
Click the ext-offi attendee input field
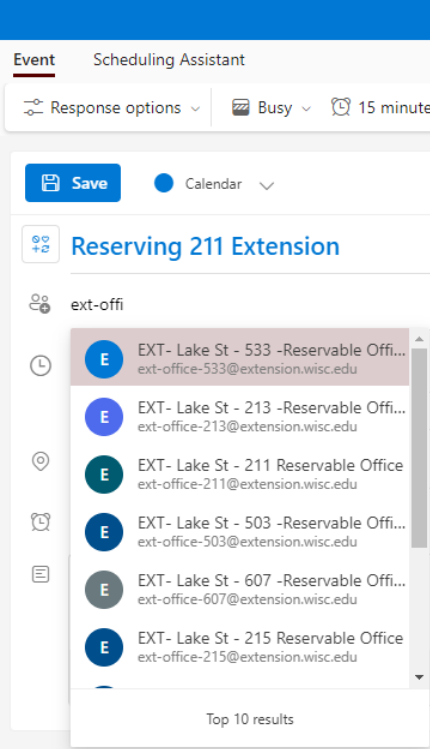(248, 304)
